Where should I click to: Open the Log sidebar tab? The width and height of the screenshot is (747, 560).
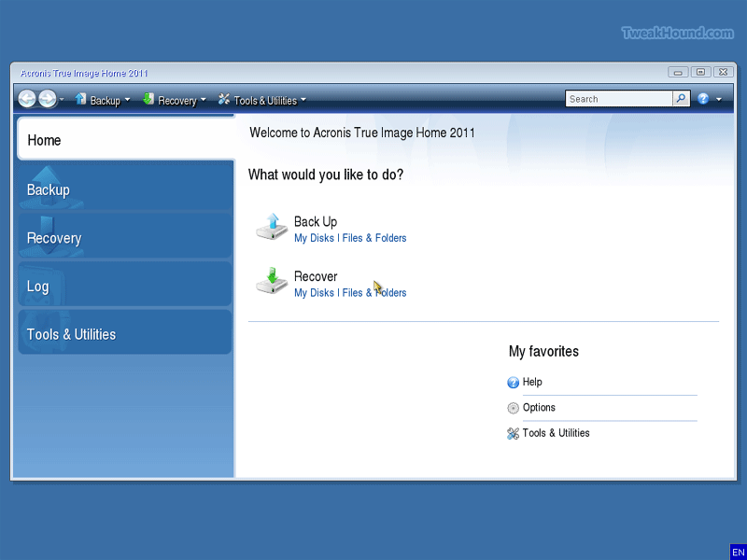click(x=125, y=285)
